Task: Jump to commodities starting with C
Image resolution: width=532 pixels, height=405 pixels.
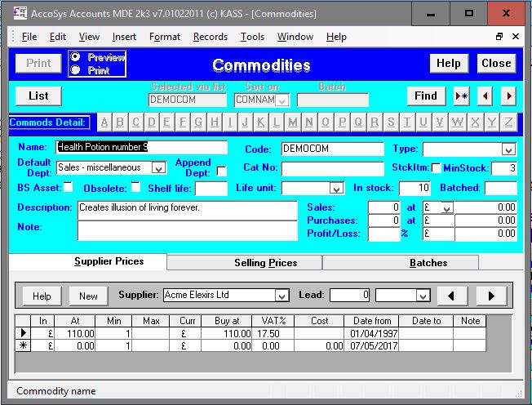Action: click(x=135, y=122)
